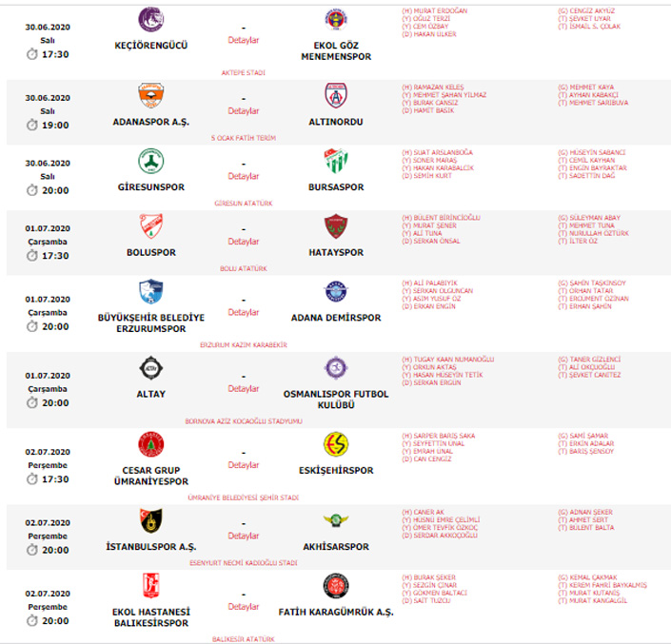Click the Keçiörengücü team logo
This screenshot has width=671, height=644.
[x=151, y=19]
